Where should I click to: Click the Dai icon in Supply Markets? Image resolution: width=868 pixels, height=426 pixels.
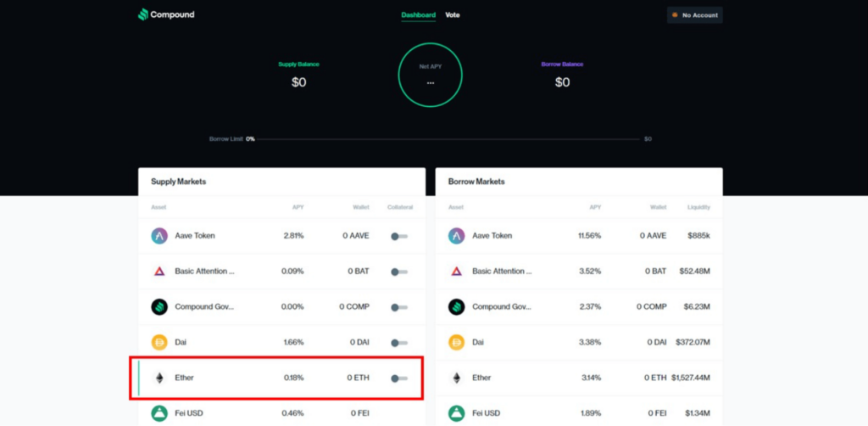[159, 342]
